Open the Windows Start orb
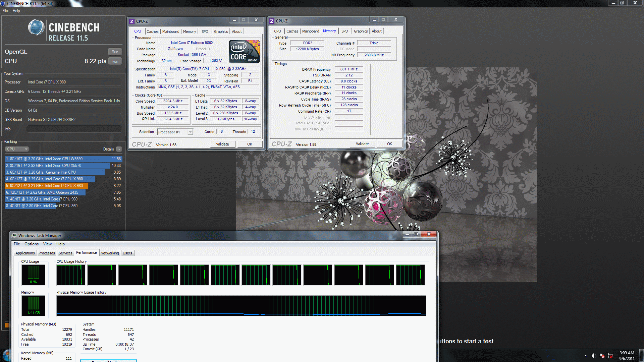This screenshot has height=362, width=644. [x=5, y=356]
